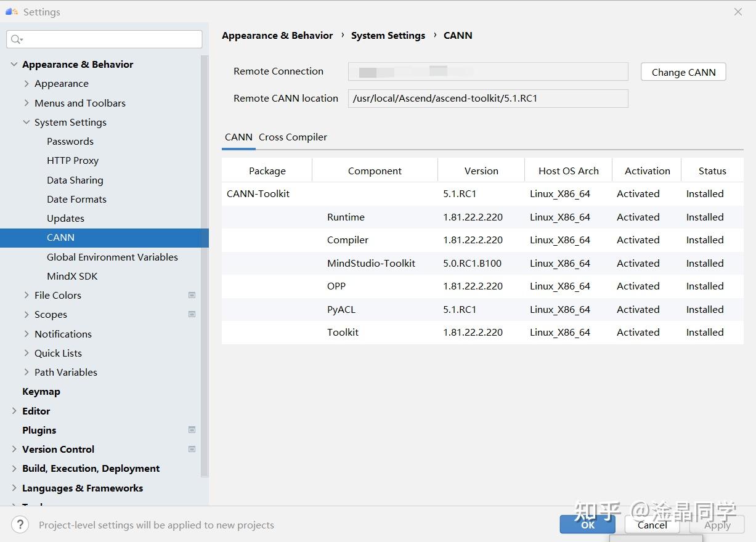Switch to the Cross Compiler tab
The height and width of the screenshot is (542, 756).
[293, 137]
